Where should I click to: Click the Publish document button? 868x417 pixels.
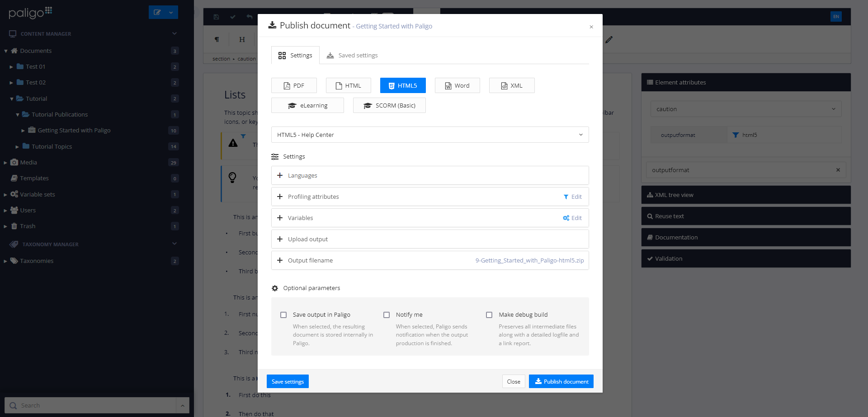[x=561, y=381]
